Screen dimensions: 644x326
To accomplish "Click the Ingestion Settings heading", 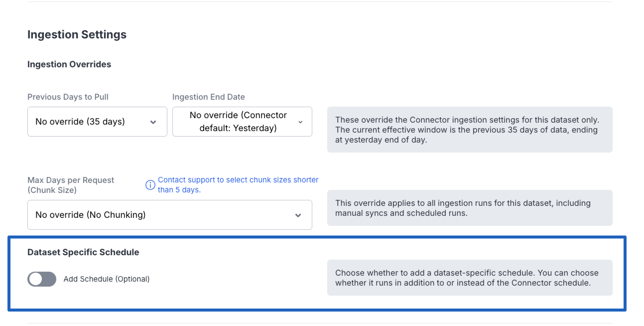I will coord(77,34).
